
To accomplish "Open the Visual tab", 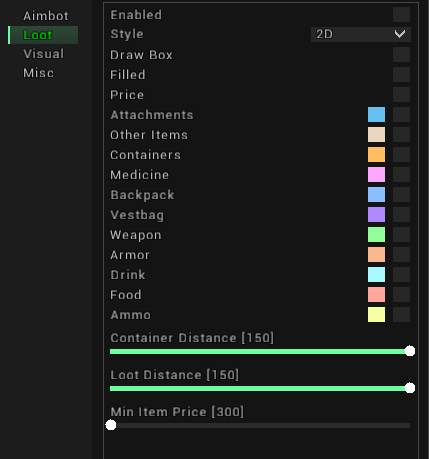I will point(43,54).
